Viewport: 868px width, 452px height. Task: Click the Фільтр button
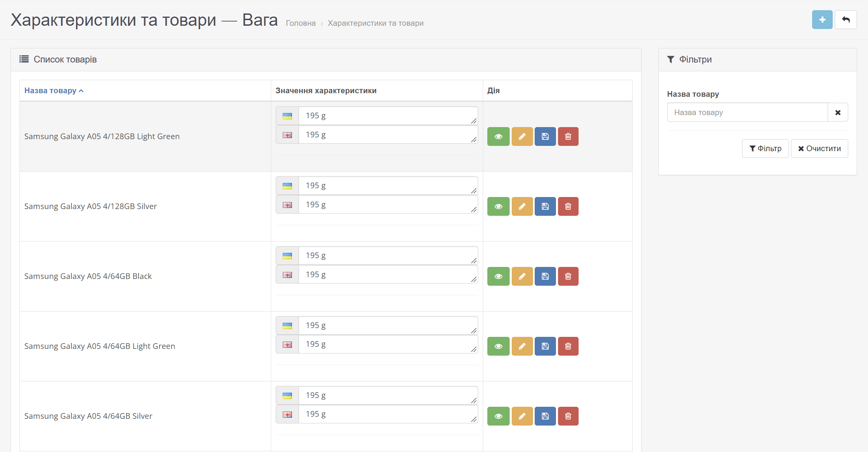point(765,148)
